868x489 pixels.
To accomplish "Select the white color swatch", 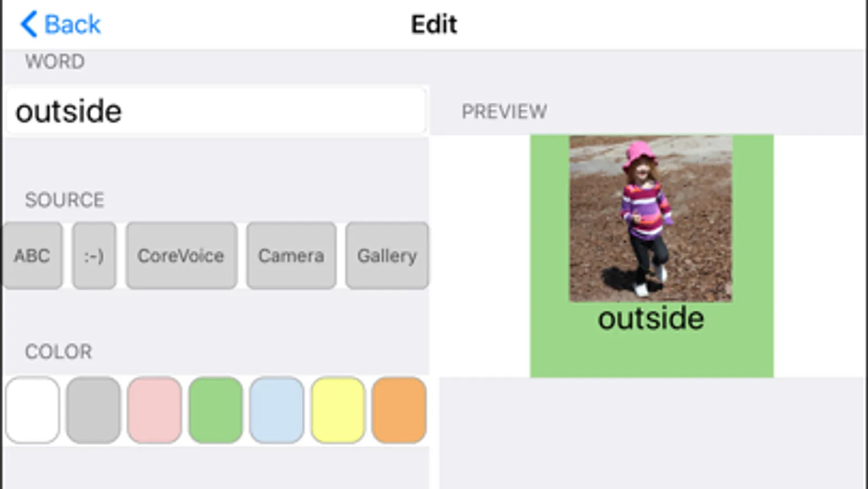I will [x=33, y=410].
